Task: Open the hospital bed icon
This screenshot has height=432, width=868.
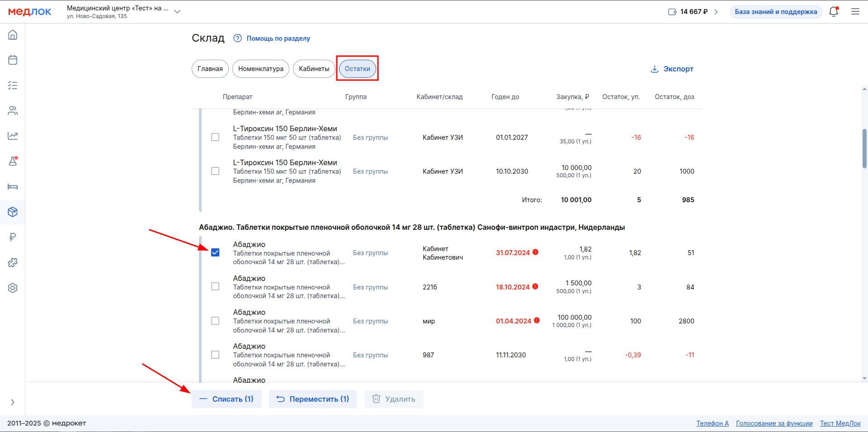Action: pyautogui.click(x=13, y=186)
